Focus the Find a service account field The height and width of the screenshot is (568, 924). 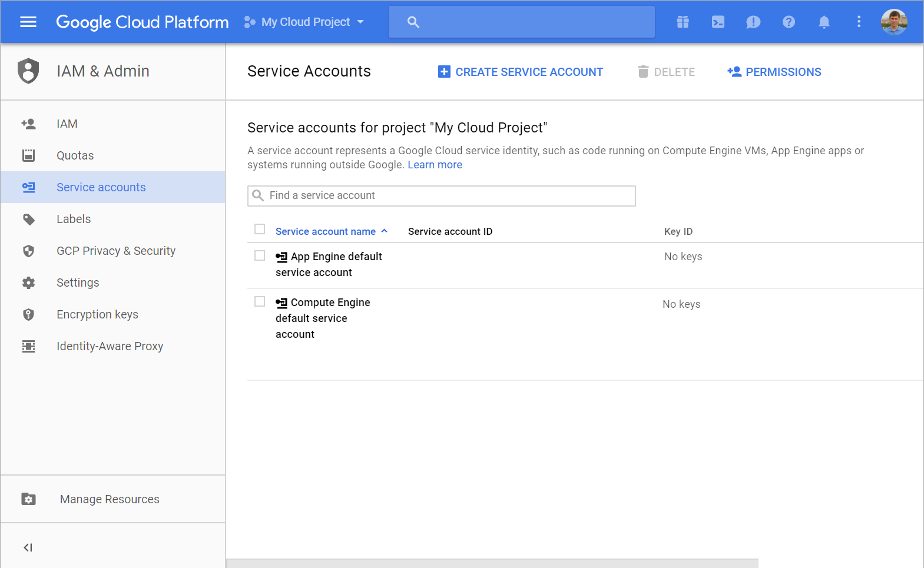tap(442, 196)
